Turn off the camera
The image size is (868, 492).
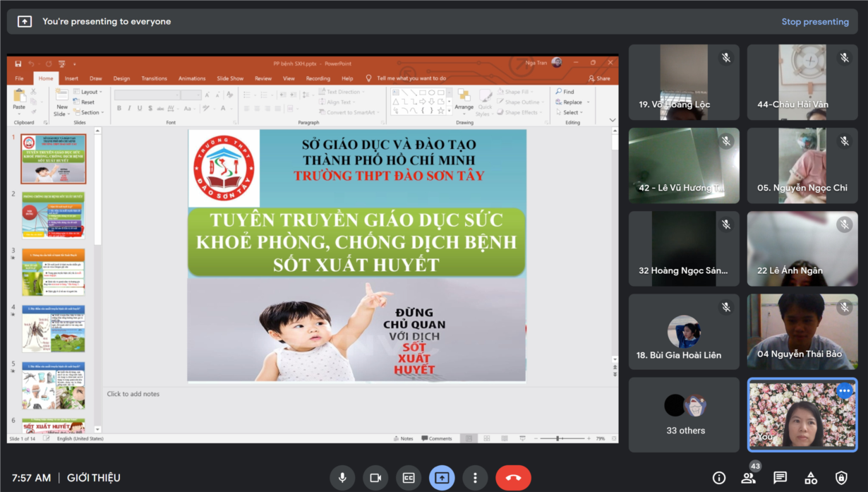click(x=375, y=478)
